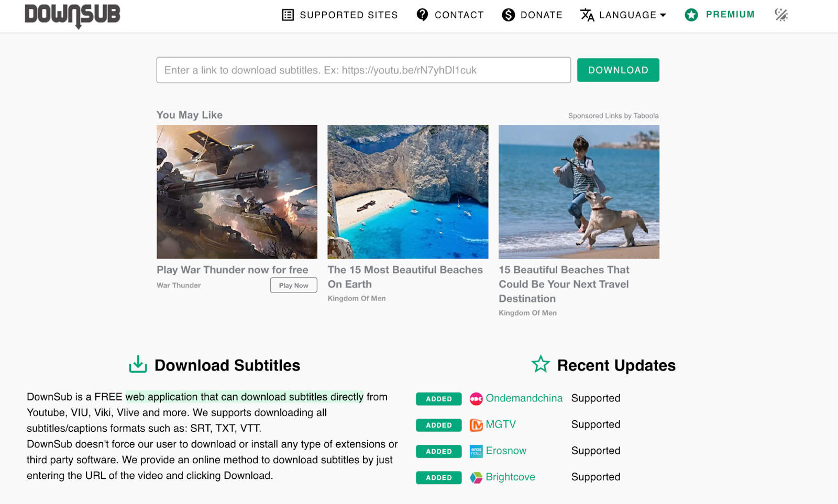Open the Premium menu item
The height and width of the screenshot is (504, 838).
730,15
